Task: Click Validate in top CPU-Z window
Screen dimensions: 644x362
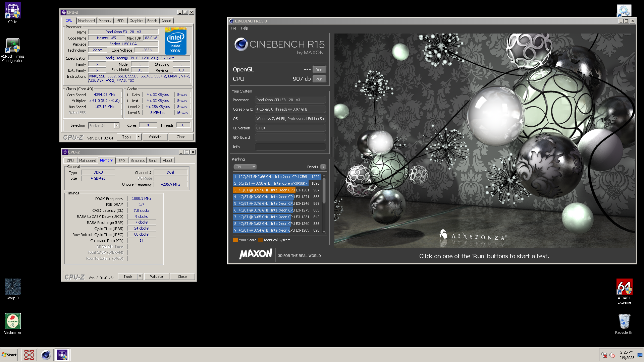Action: click(155, 137)
